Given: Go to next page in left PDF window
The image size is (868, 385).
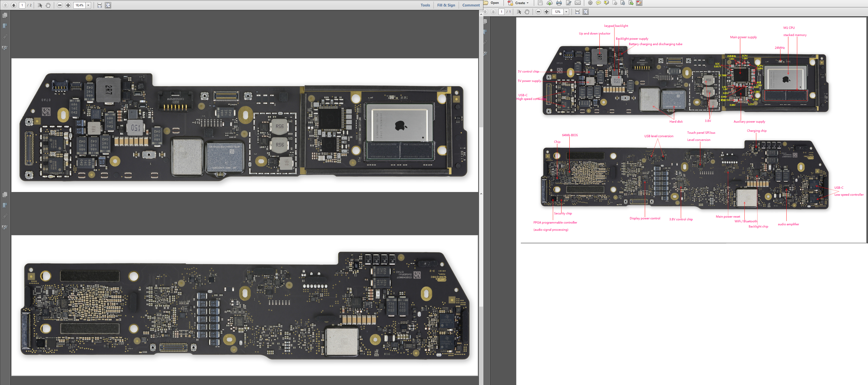Looking at the screenshot, I should (x=14, y=5).
